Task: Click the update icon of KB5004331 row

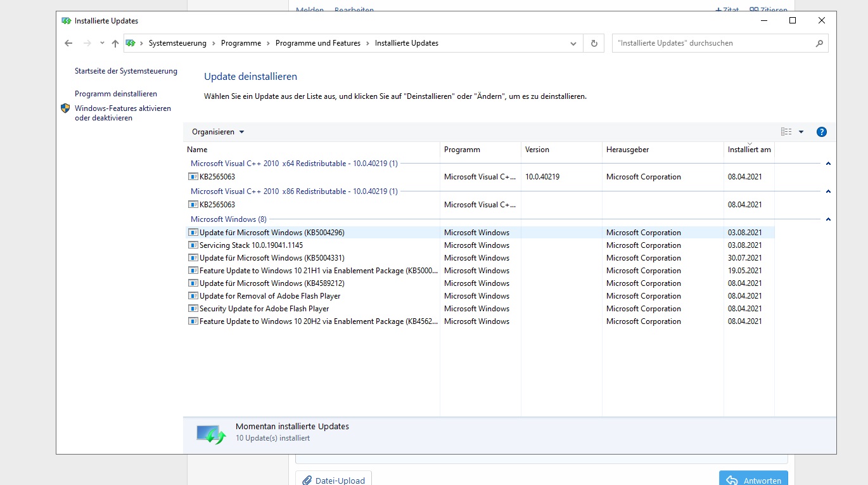Action: tap(193, 258)
